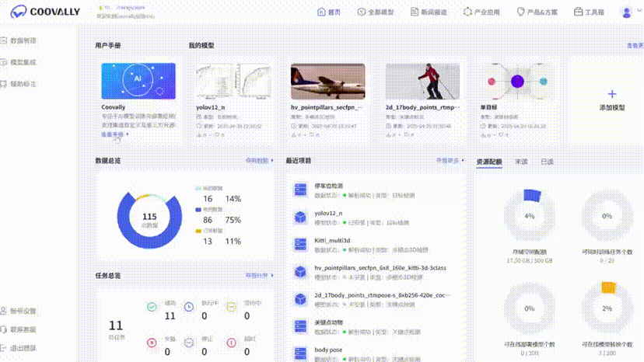Click the Coovally logo
The image size is (644, 362).
click(45, 12)
